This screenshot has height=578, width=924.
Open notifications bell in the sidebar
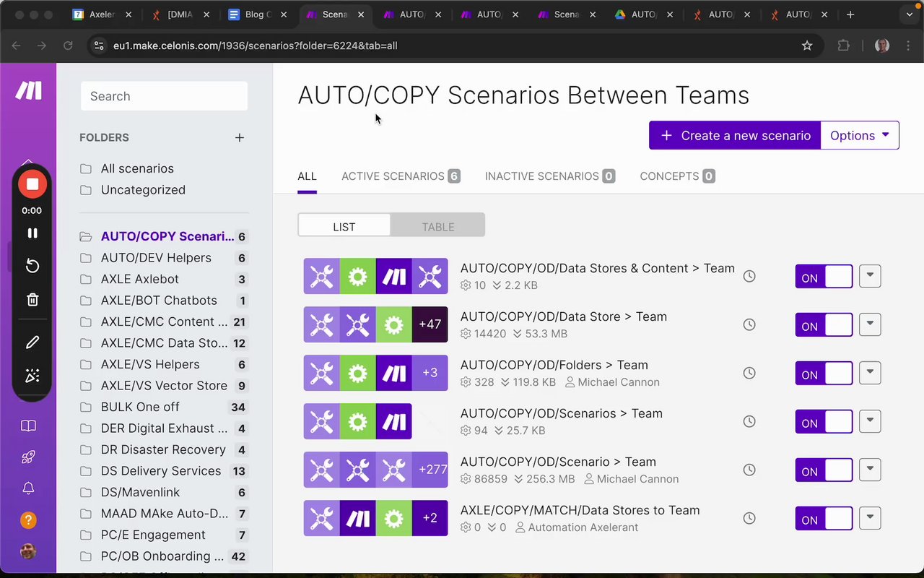pyautogui.click(x=28, y=488)
